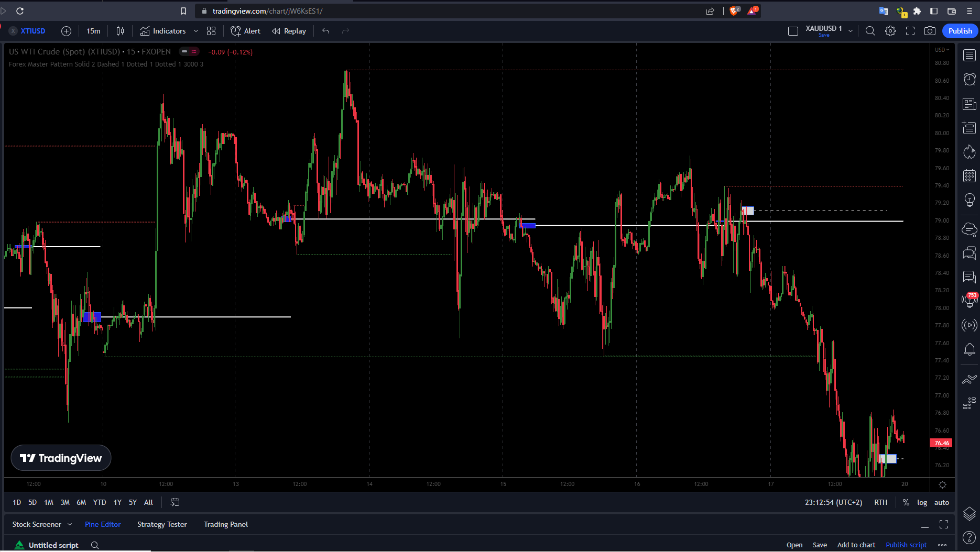Open the alerts clock panel
The image size is (980, 552).
coord(970,79)
